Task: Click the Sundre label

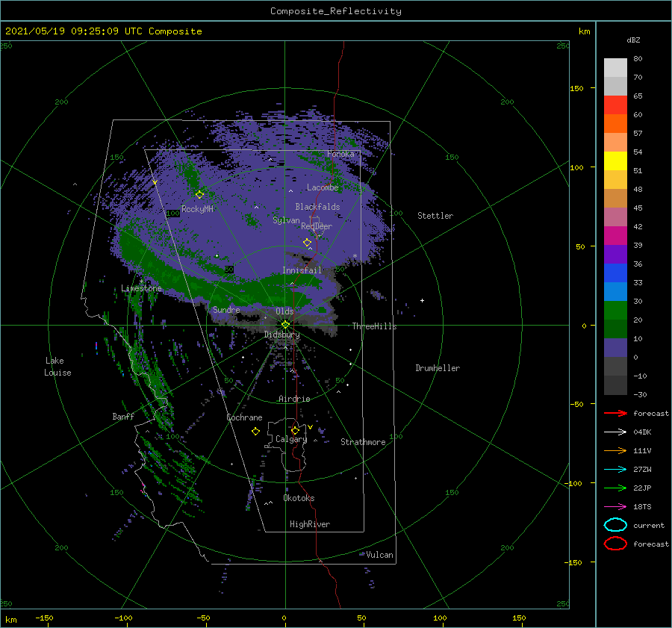Action: click(x=226, y=310)
